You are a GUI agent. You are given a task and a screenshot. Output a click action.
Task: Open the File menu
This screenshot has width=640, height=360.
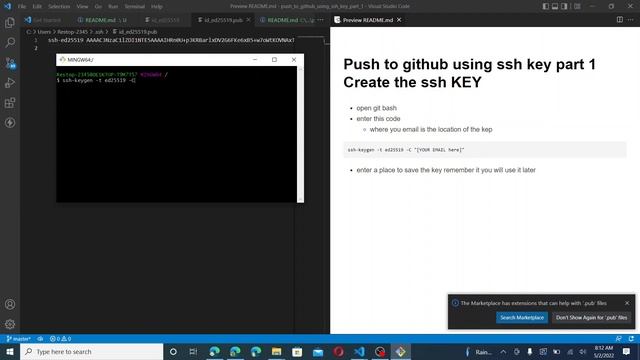22,7
